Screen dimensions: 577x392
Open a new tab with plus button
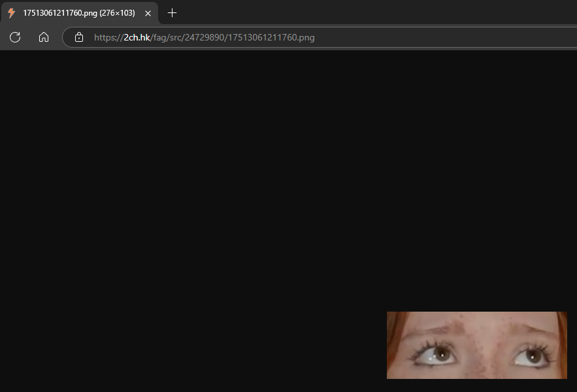coord(172,13)
